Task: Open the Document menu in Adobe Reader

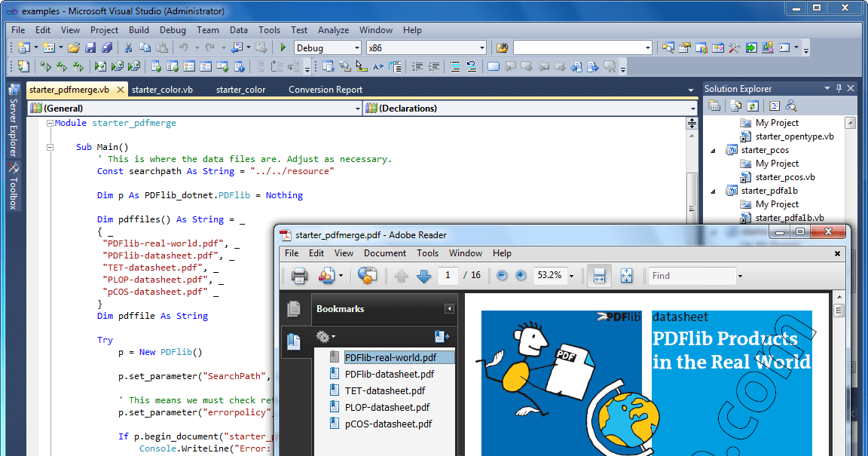Action: (384, 253)
